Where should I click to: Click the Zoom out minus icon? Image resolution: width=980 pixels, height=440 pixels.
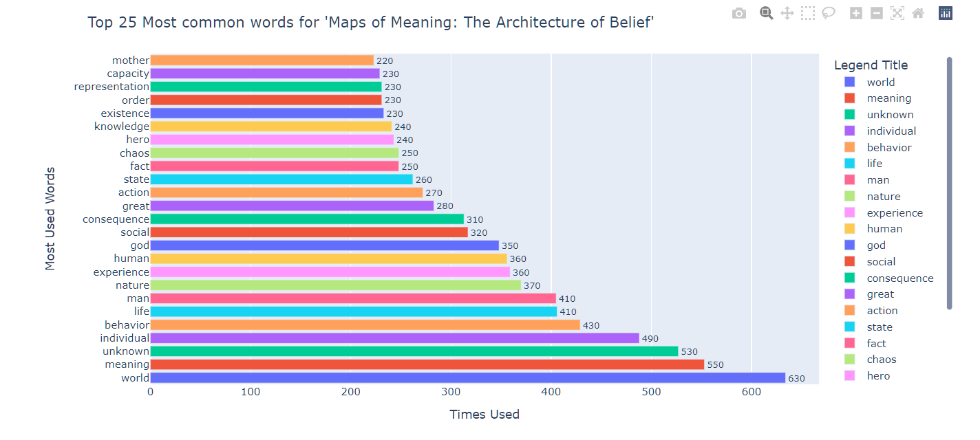(876, 13)
